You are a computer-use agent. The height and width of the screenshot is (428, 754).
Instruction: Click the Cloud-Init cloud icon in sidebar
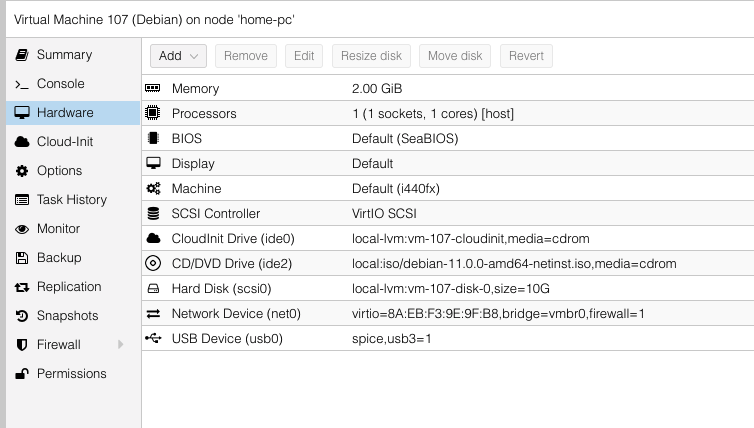click(x=21, y=142)
